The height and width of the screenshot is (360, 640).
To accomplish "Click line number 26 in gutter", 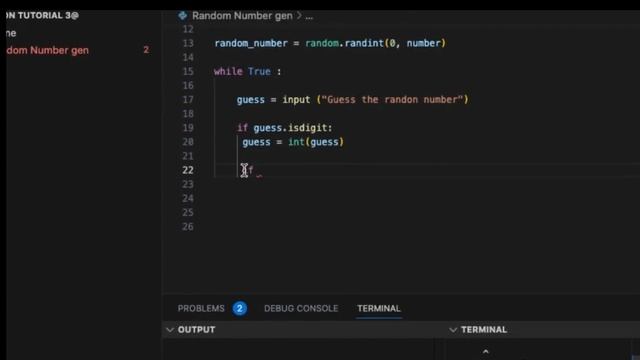I will click(x=188, y=227).
